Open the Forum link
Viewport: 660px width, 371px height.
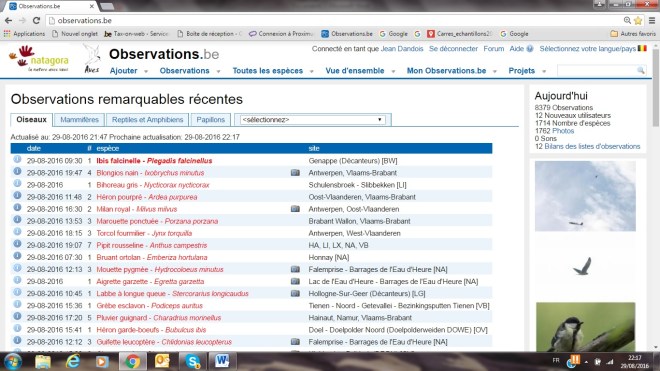pyautogui.click(x=494, y=49)
